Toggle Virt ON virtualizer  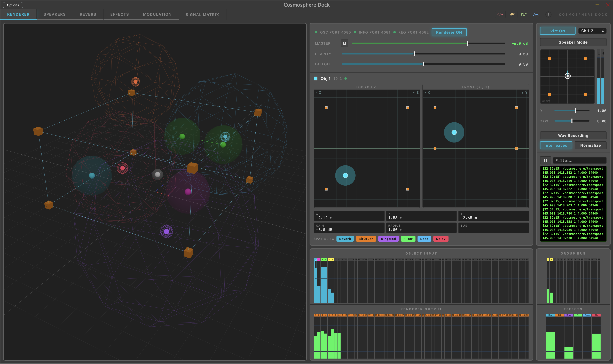(x=557, y=31)
